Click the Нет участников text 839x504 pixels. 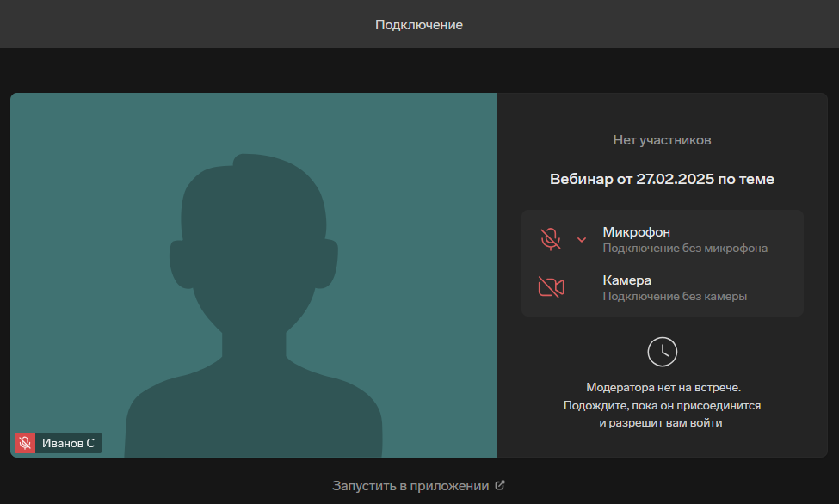point(662,140)
